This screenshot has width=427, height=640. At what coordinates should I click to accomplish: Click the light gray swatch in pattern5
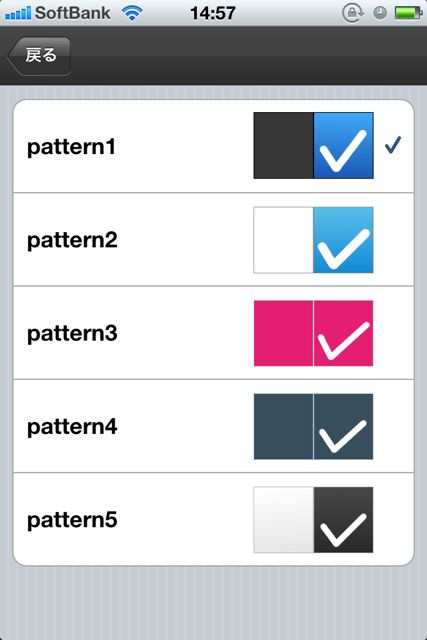click(283, 520)
